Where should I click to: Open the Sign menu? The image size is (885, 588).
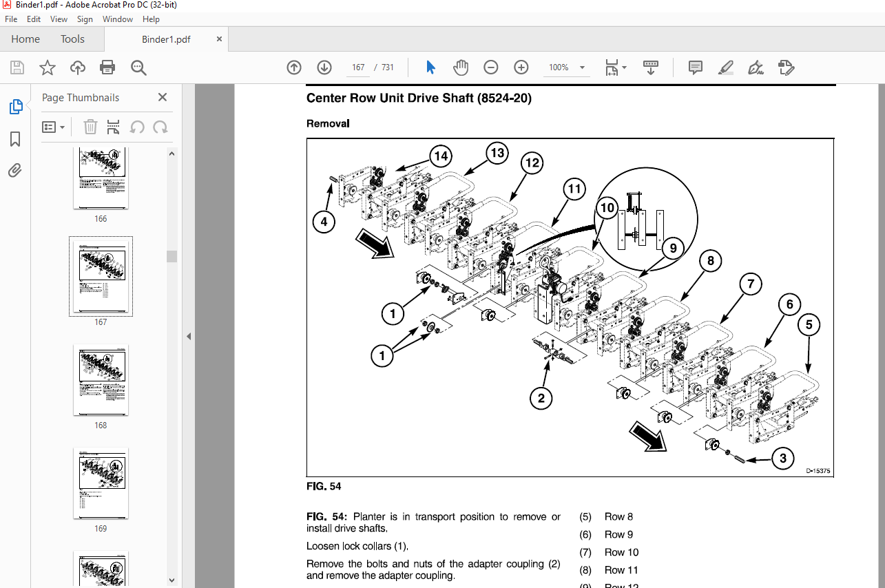click(85, 19)
